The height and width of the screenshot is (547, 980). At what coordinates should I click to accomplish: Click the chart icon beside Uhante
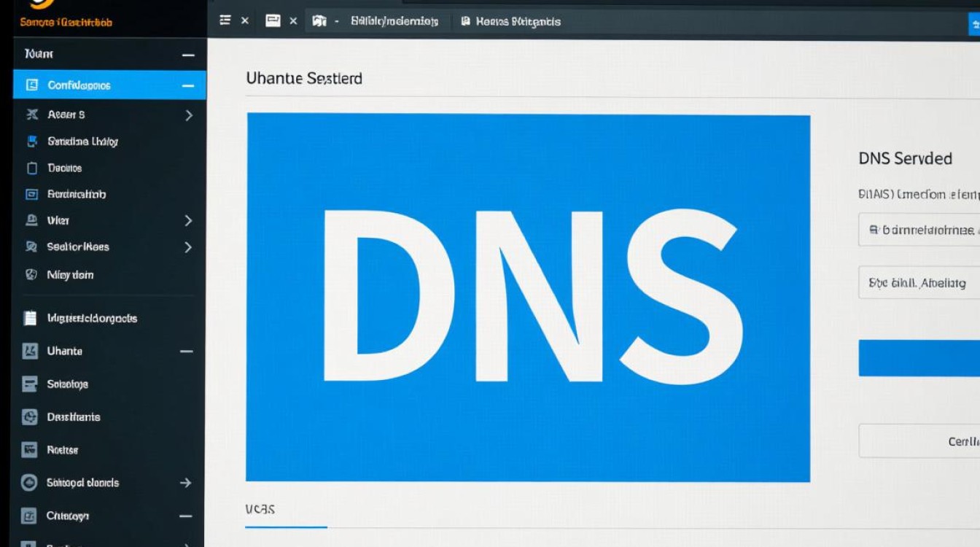(30, 351)
